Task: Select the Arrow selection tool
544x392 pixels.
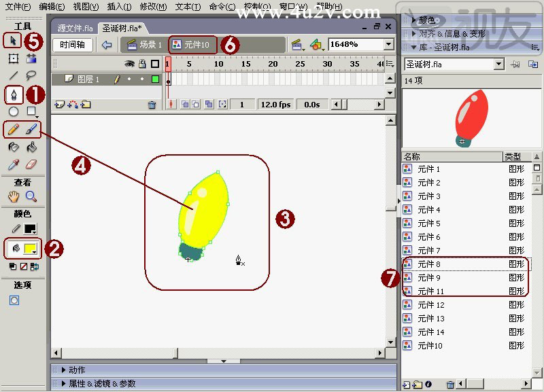Action: pyautogui.click(x=13, y=41)
